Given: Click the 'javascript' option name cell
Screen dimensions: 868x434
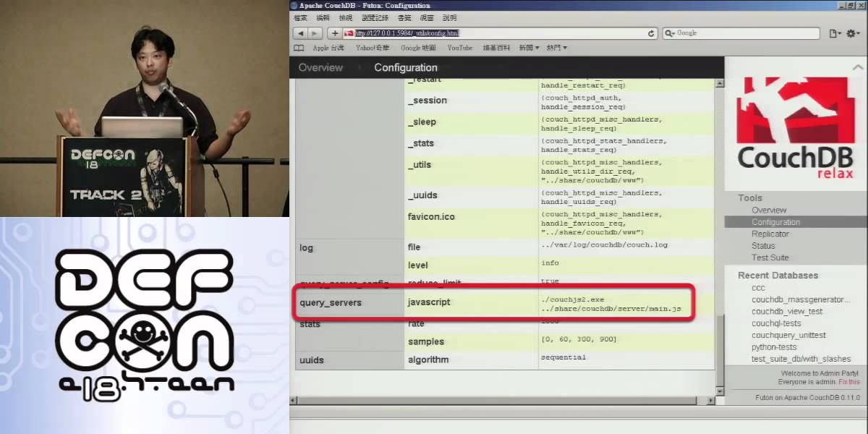Looking at the screenshot, I should (429, 302).
